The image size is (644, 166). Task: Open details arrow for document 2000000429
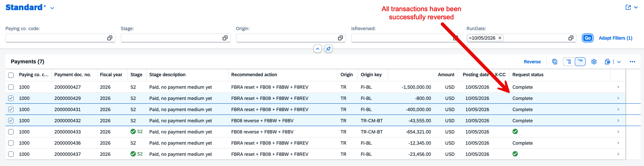point(618,98)
